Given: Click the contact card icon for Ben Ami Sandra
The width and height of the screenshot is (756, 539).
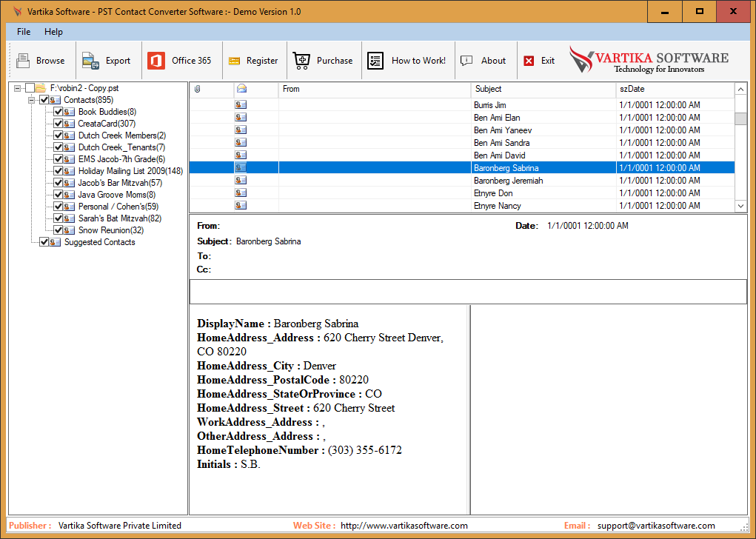Looking at the screenshot, I should point(241,142).
